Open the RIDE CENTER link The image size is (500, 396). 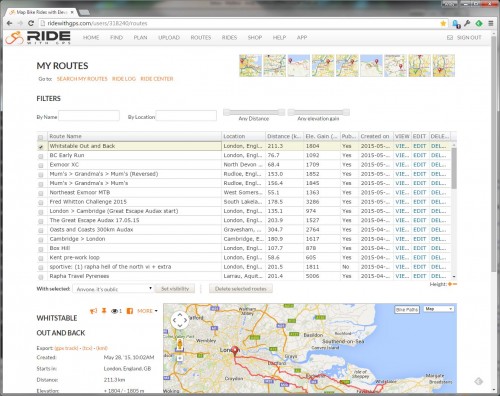(x=157, y=79)
